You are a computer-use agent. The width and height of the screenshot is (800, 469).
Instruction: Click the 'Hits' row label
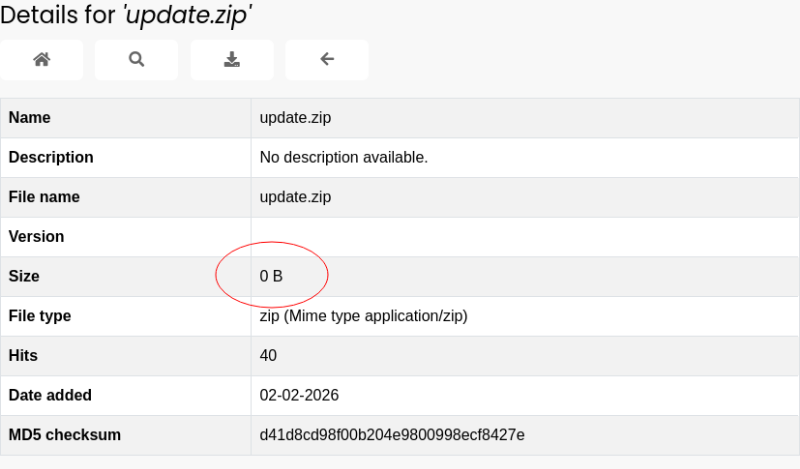coord(24,355)
